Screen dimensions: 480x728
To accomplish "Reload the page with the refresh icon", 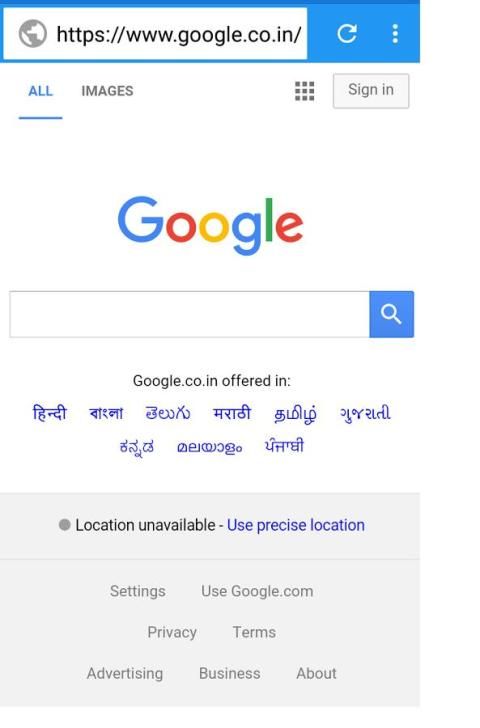I will tap(347, 33).
